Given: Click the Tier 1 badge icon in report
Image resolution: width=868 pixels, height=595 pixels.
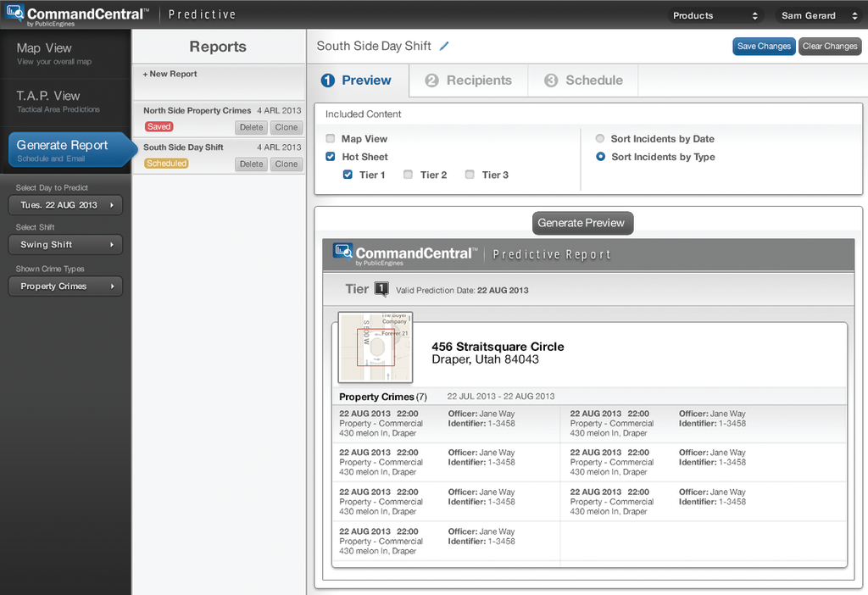Looking at the screenshot, I should pyautogui.click(x=381, y=289).
